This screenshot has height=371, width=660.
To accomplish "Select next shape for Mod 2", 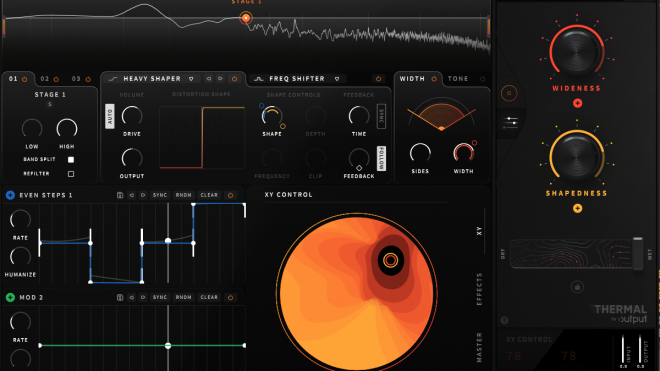I will pyautogui.click(x=143, y=297).
